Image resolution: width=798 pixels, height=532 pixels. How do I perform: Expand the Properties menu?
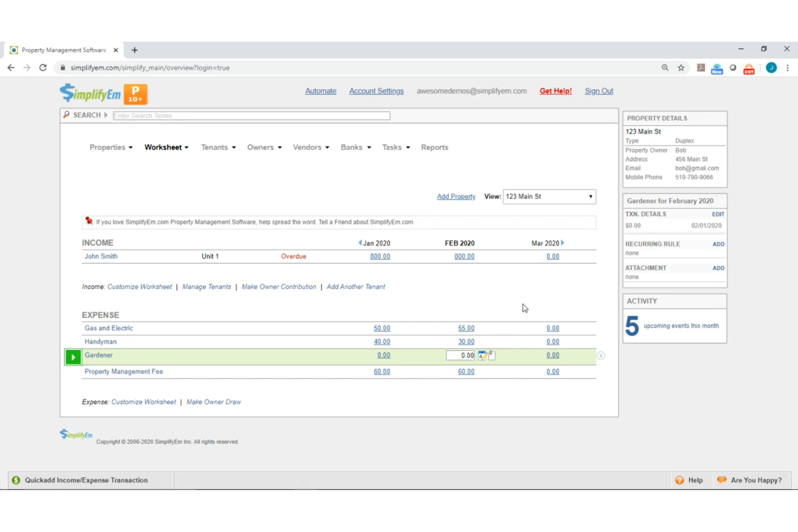point(111,147)
